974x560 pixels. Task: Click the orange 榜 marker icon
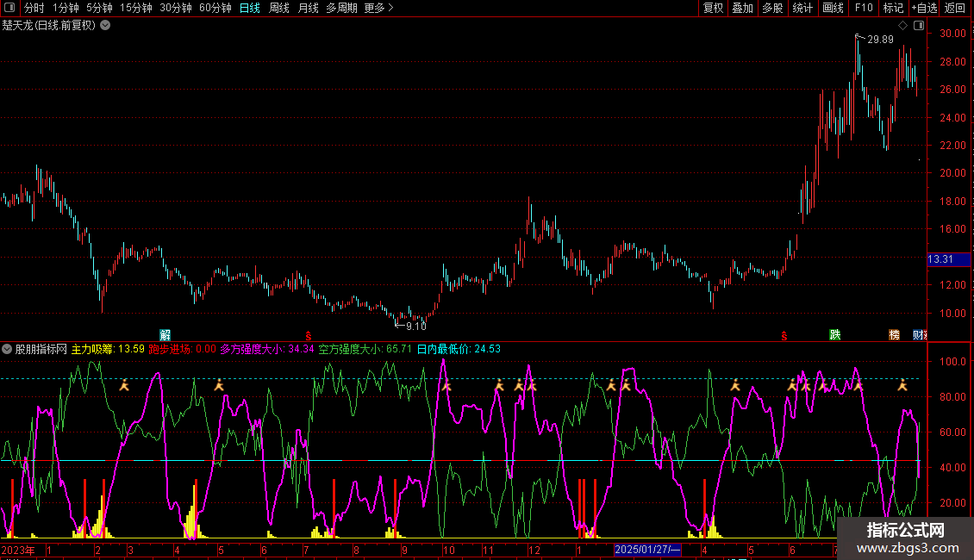coord(894,334)
